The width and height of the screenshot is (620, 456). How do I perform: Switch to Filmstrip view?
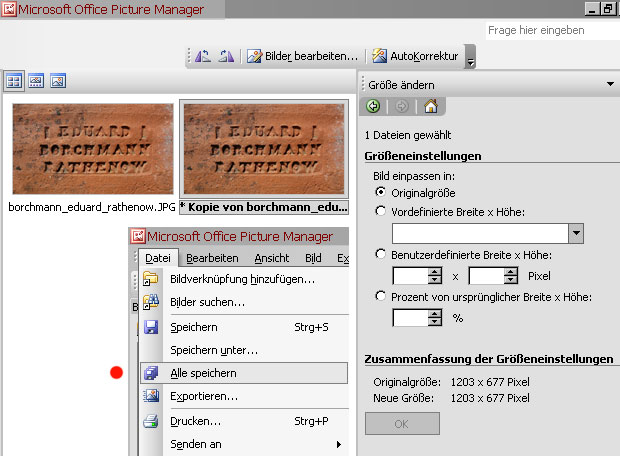[x=37, y=81]
